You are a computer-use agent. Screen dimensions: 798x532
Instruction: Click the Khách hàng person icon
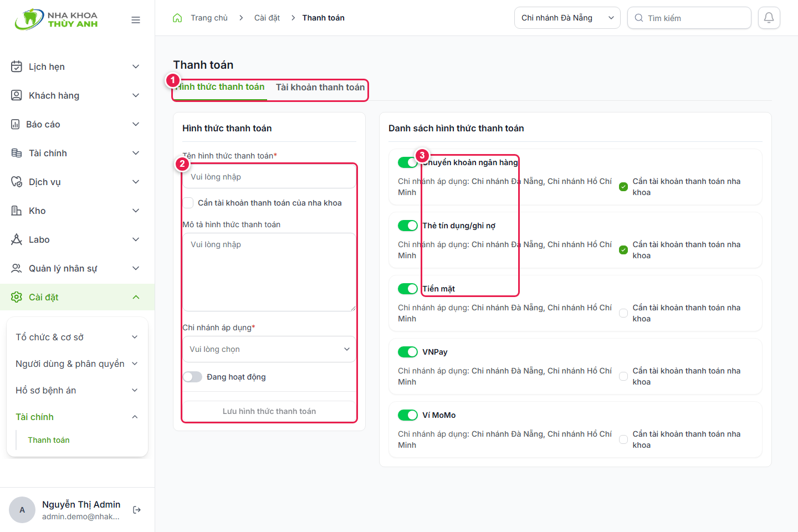click(17, 95)
